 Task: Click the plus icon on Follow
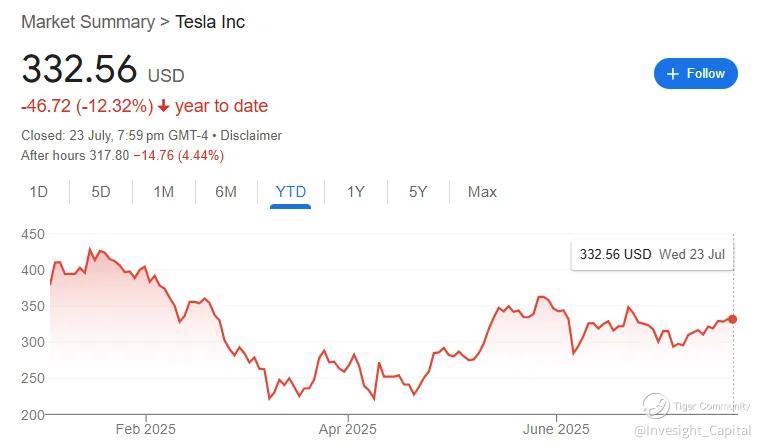point(673,74)
